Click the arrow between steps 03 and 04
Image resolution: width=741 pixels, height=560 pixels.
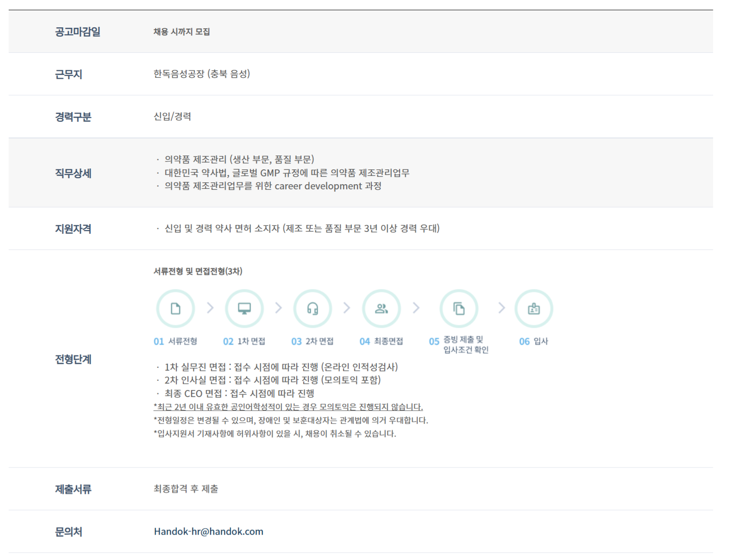point(347,308)
